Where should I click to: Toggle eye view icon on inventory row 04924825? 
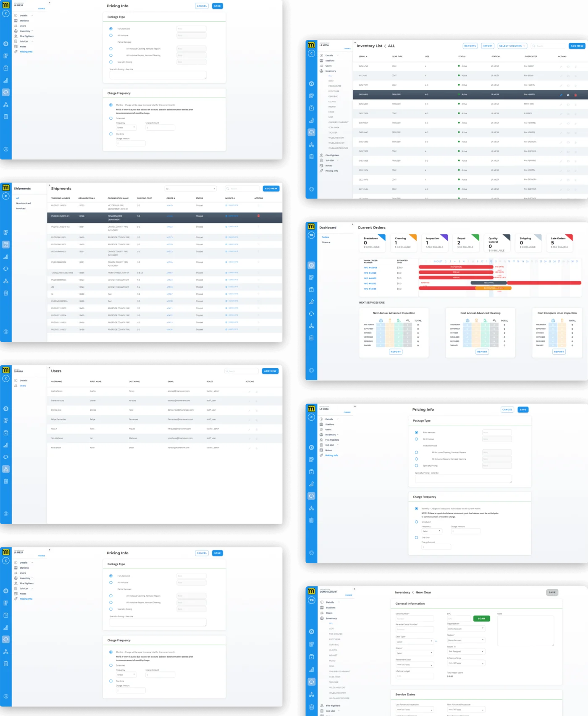pos(568,95)
